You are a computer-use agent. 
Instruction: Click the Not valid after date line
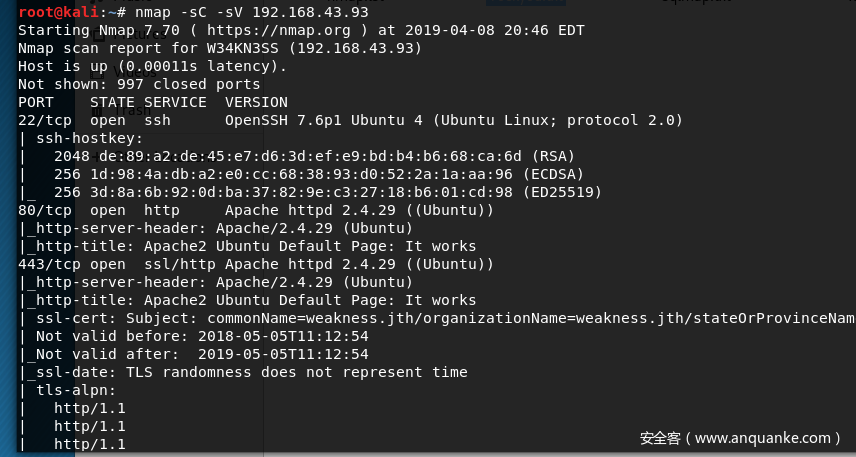click(x=193, y=354)
